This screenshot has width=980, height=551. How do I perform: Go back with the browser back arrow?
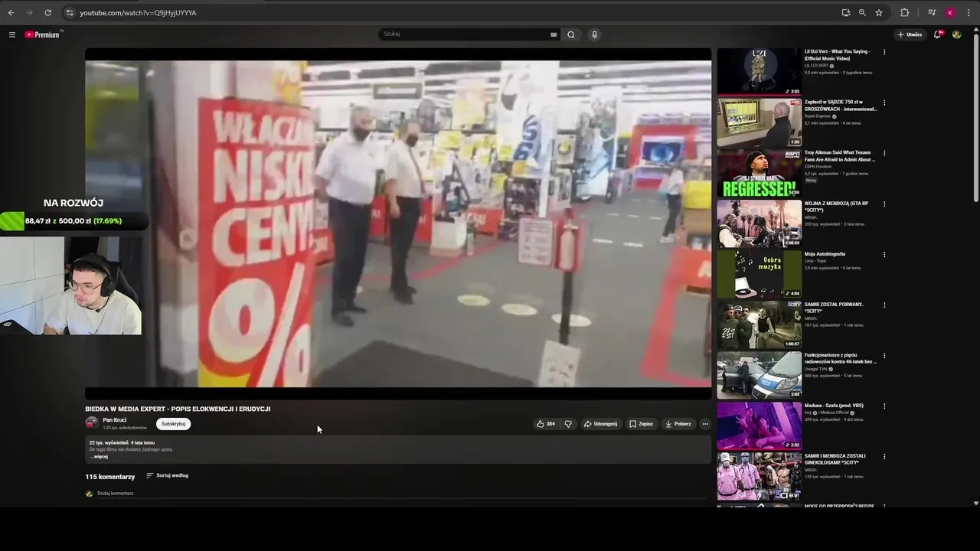[x=11, y=13]
